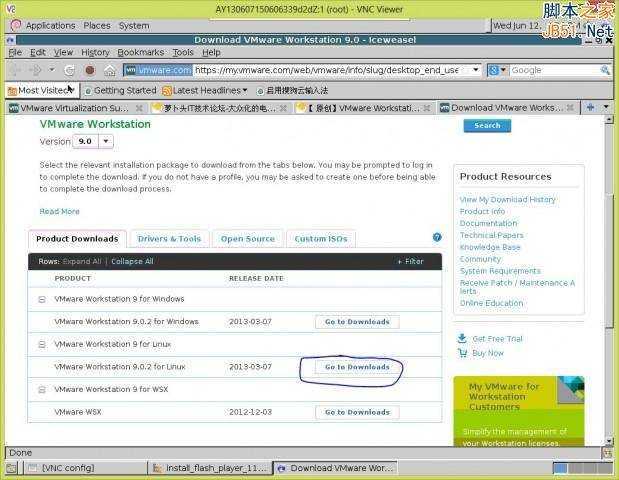Open Community link
The image size is (619, 480).
(480, 259)
